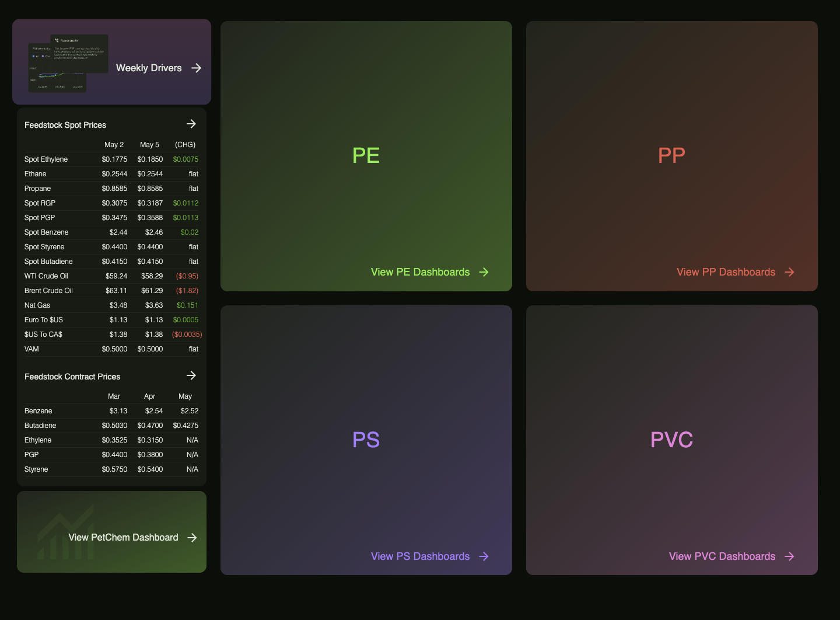Select the Benzene contract row label
The image size is (840, 620).
click(x=38, y=411)
